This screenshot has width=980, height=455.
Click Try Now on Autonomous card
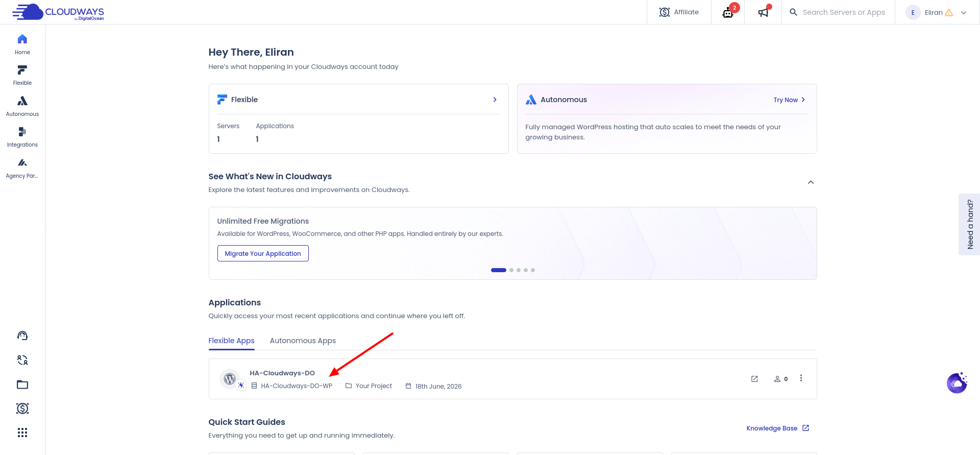point(789,100)
